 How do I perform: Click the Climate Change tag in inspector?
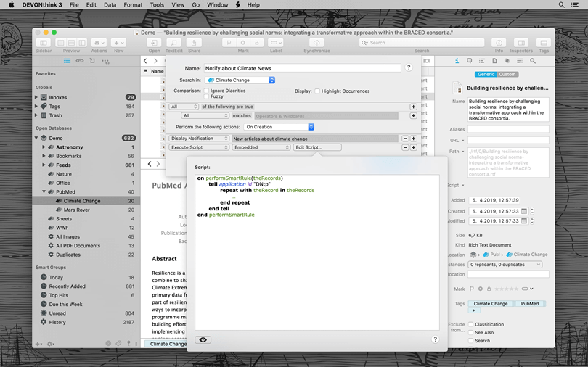coord(491,304)
